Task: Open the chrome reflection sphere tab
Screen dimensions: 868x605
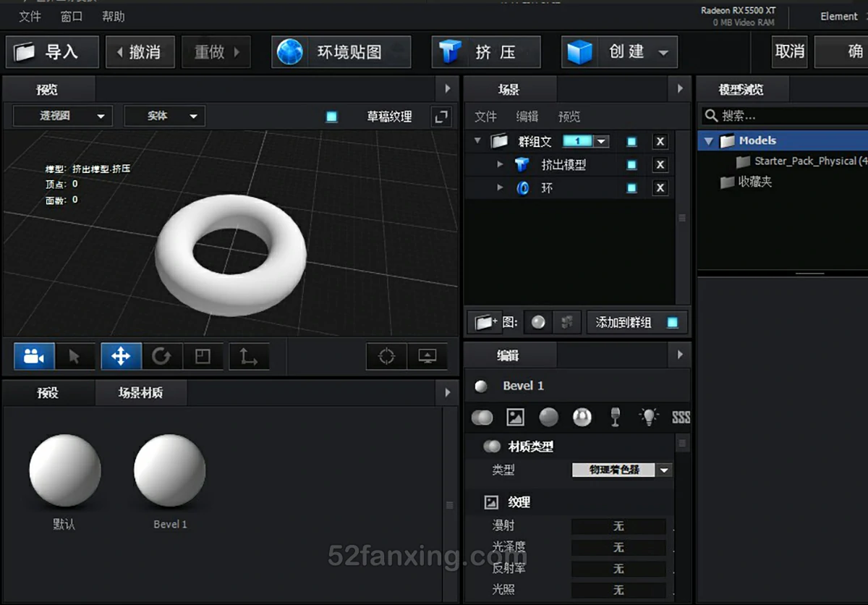Action: click(x=582, y=417)
